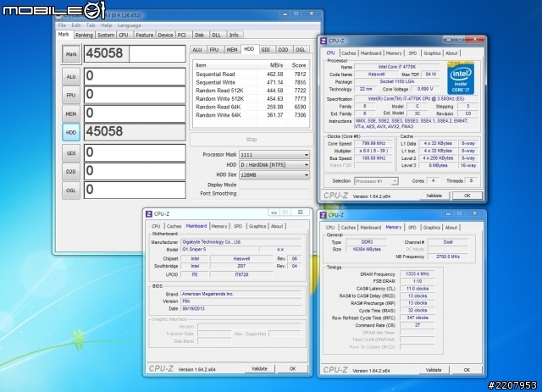Run the FPU benchmark button

pos(71,95)
